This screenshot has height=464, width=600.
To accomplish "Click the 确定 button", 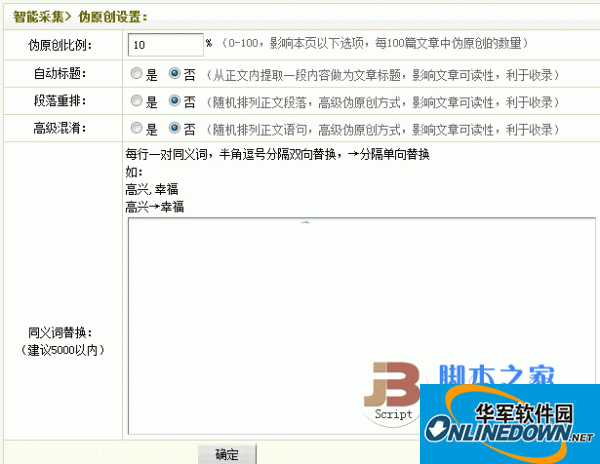I will pos(227,454).
